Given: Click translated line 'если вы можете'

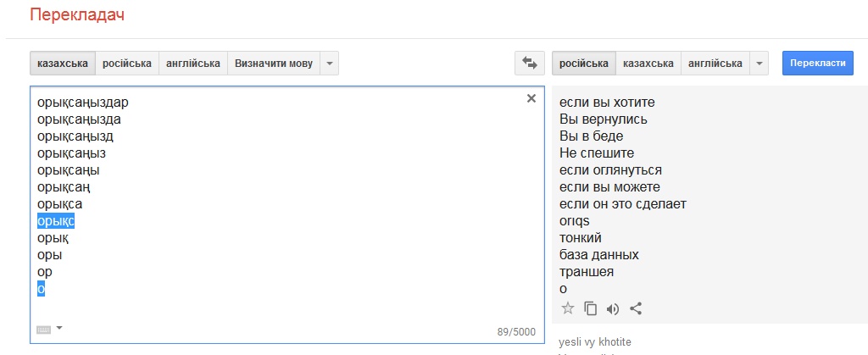Looking at the screenshot, I should point(609,187).
